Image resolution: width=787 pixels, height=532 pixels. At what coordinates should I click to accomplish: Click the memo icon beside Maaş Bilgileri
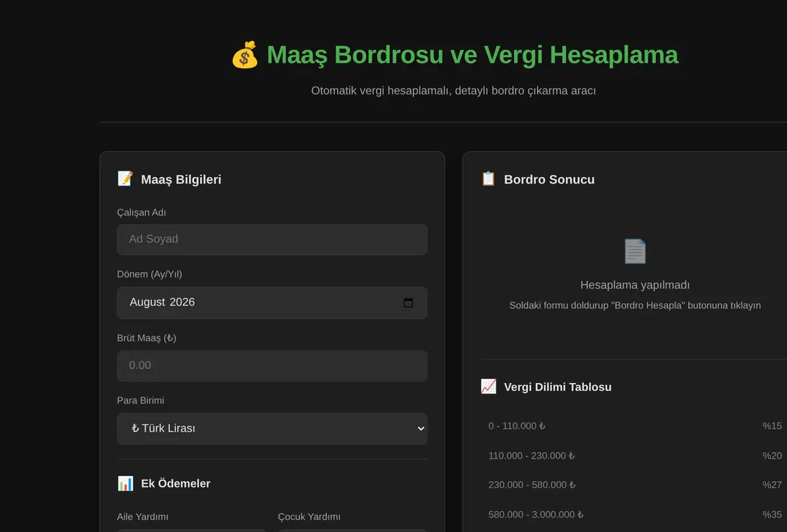[125, 179]
